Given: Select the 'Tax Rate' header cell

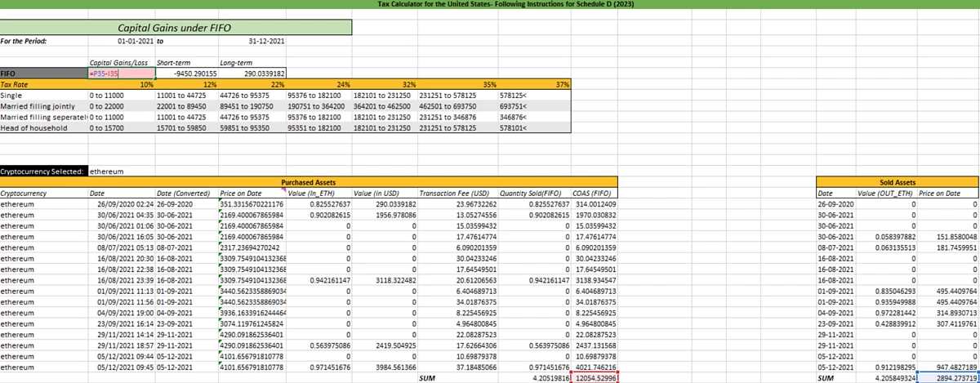Looking at the screenshot, I should [x=44, y=83].
